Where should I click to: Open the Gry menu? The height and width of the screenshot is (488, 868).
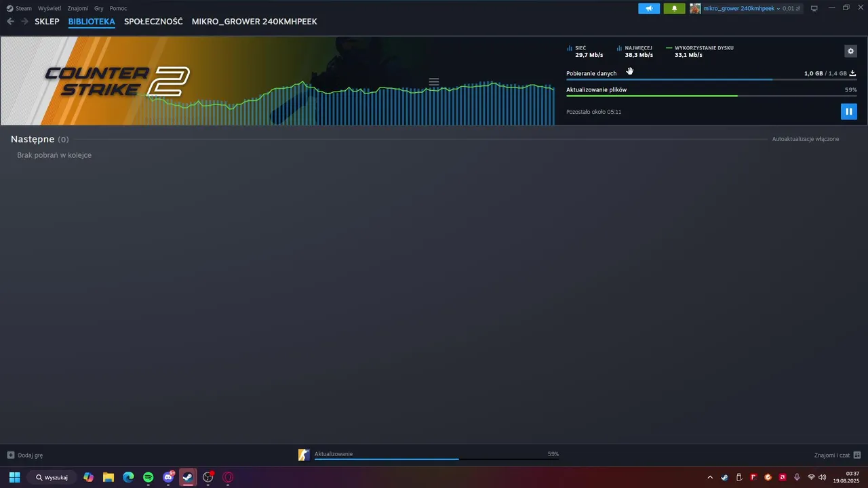tap(99, 8)
